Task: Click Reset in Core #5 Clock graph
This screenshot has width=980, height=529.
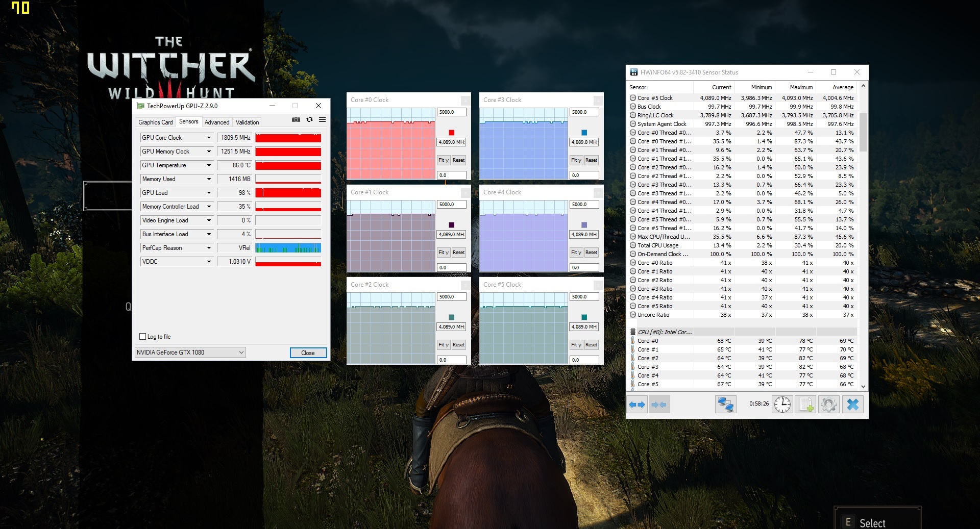Action: click(x=591, y=345)
